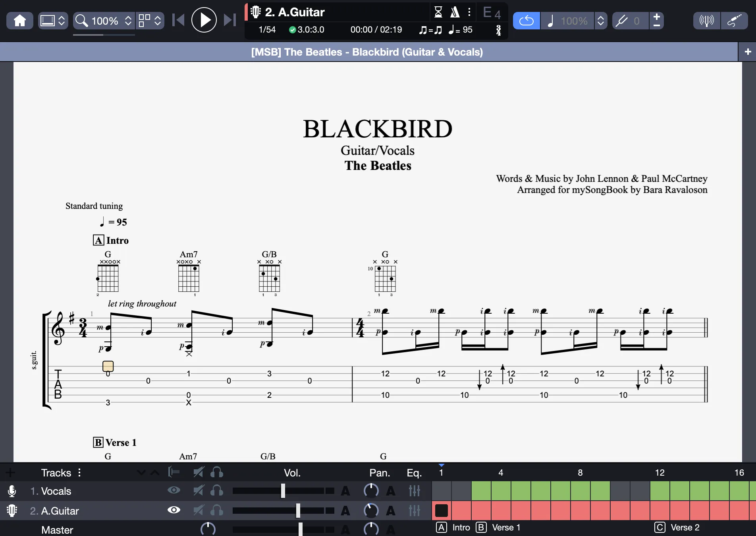Select the 2. A.Guitar track name in LCD
Screen dimensions: 756x536
pyautogui.click(x=295, y=12)
